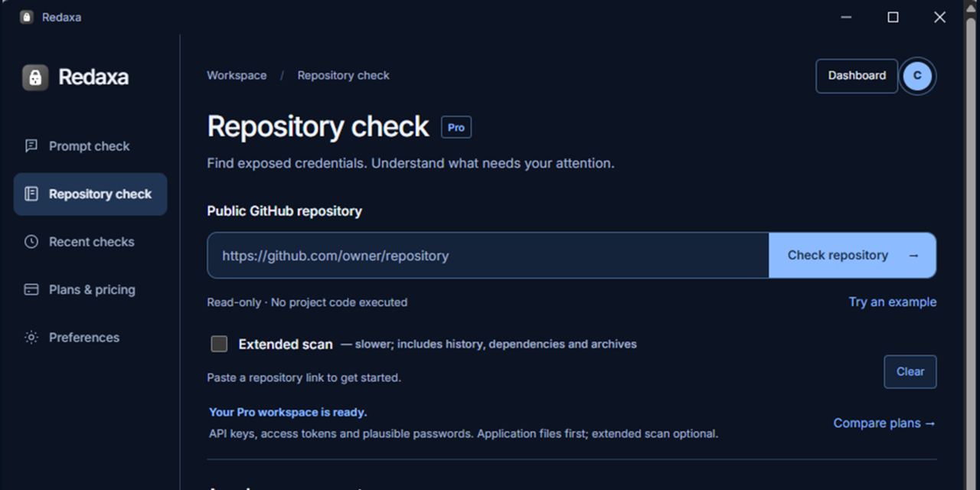The width and height of the screenshot is (980, 490).
Task: Open the user avatar labeled C
Action: coord(917,76)
